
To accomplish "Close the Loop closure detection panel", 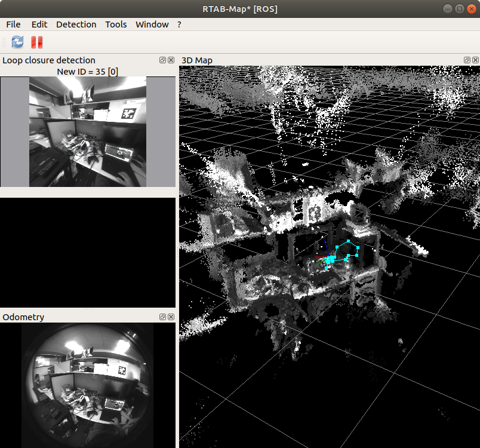I will [x=171, y=60].
